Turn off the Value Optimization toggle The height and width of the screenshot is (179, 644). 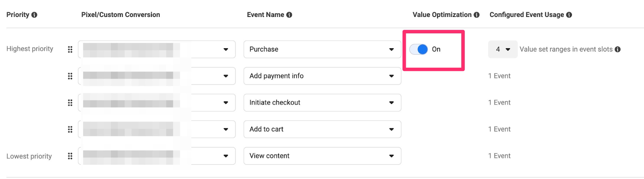[419, 49]
